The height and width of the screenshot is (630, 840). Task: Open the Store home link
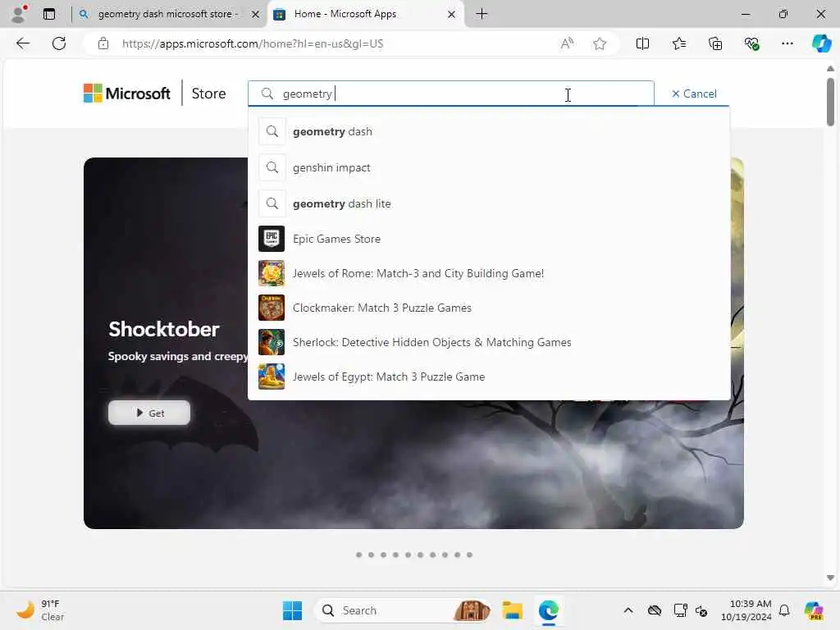208,94
